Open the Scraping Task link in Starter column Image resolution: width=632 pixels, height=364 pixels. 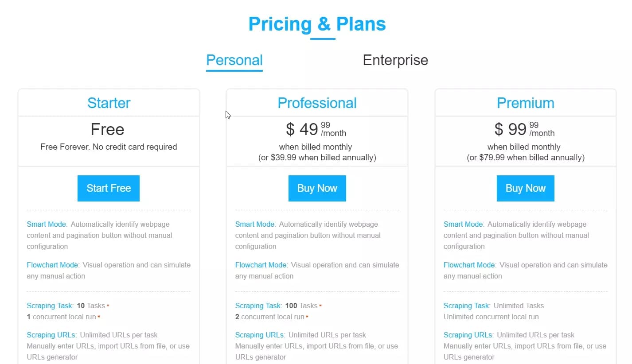coord(50,306)
